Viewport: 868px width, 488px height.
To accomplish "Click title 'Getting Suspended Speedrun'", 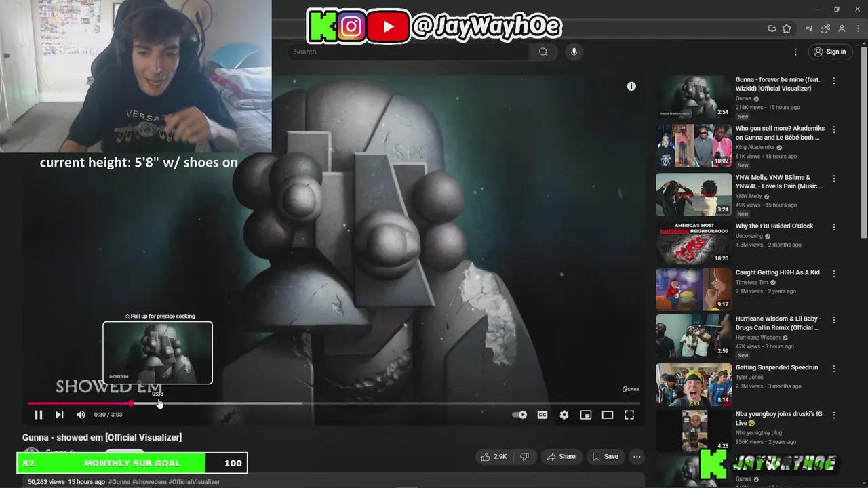I will pos(777,367).
